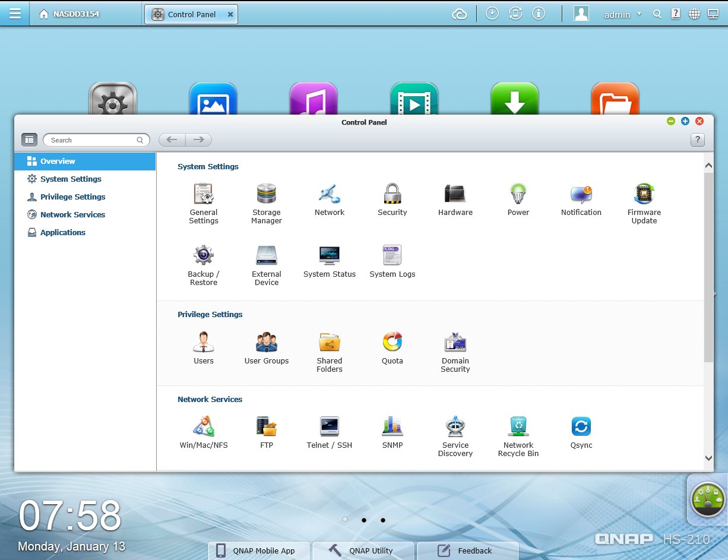Viewport: 728px width, 560px height.
Task: Open Network settings icon
Action: [330, 200]
